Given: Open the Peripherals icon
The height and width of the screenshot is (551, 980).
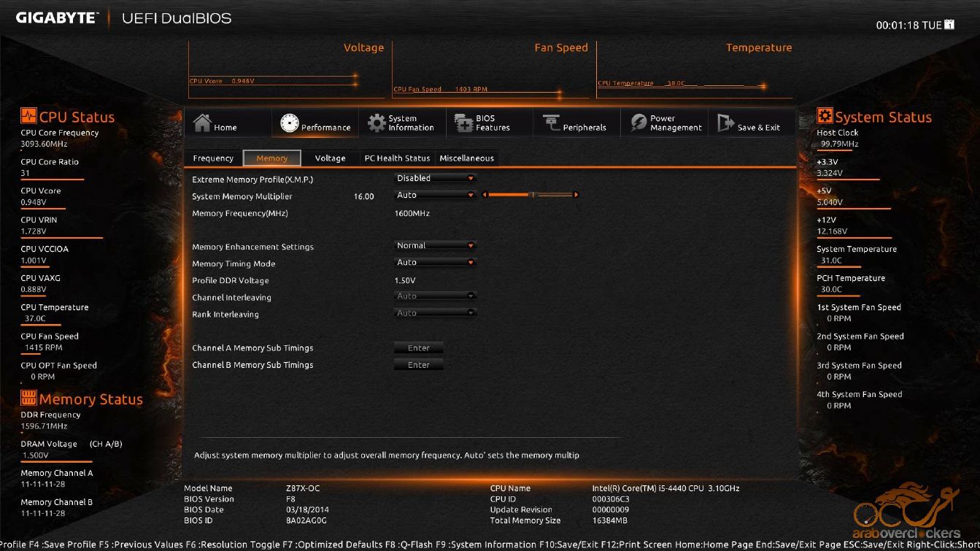Looking at the screenshot, I should coord(551,123).
